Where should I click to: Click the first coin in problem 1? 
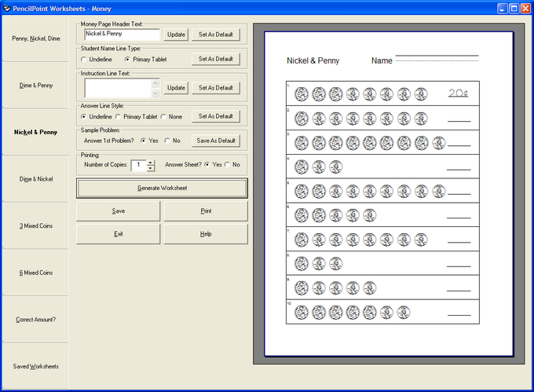(x=301, y=94)
